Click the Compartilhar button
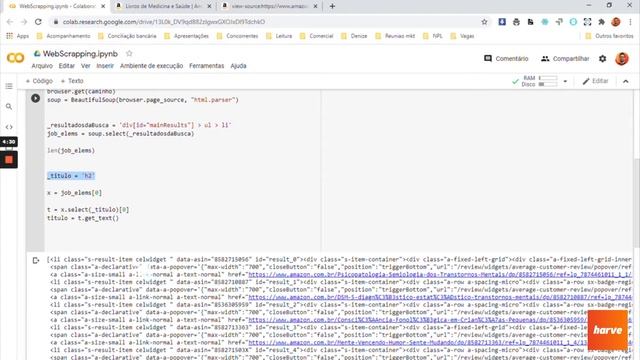640x360 pixels. click(x=565, y=58)
